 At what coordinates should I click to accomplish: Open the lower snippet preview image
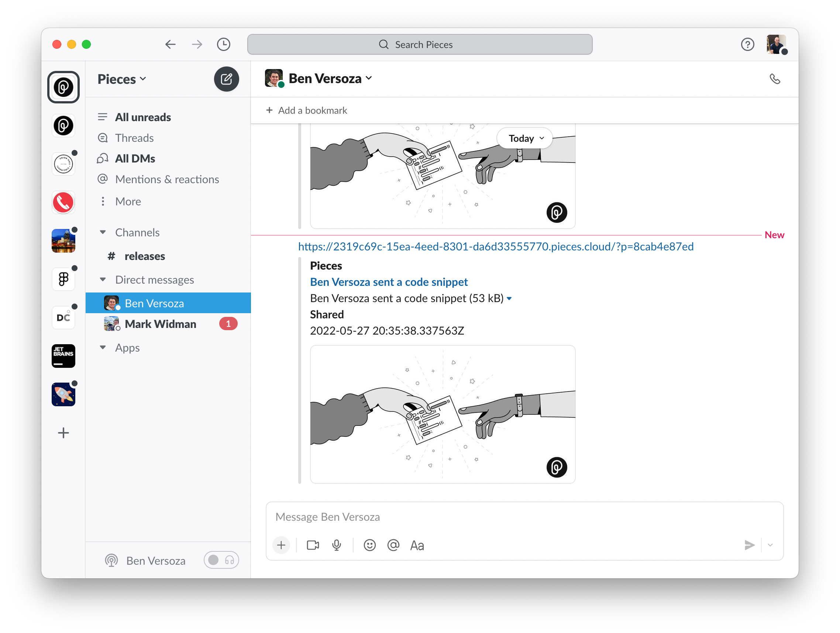pyautogui.click(x=443, y=414)
